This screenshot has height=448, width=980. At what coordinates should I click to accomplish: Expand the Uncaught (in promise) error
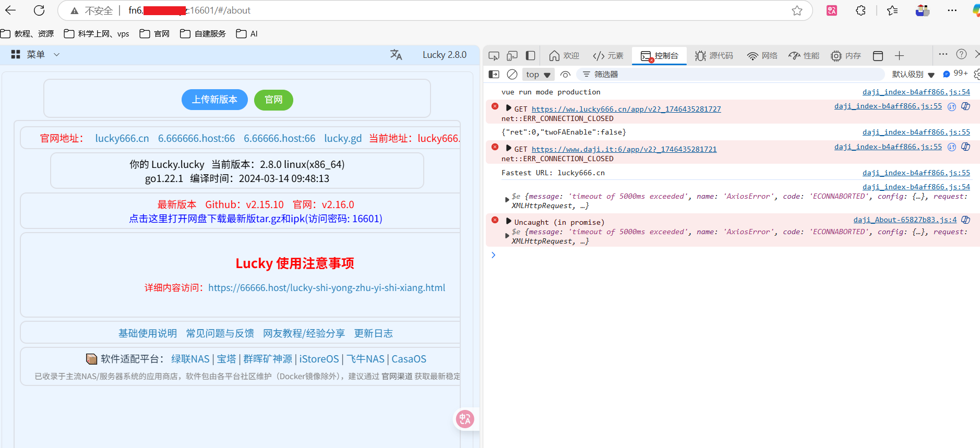pos(508,222)
